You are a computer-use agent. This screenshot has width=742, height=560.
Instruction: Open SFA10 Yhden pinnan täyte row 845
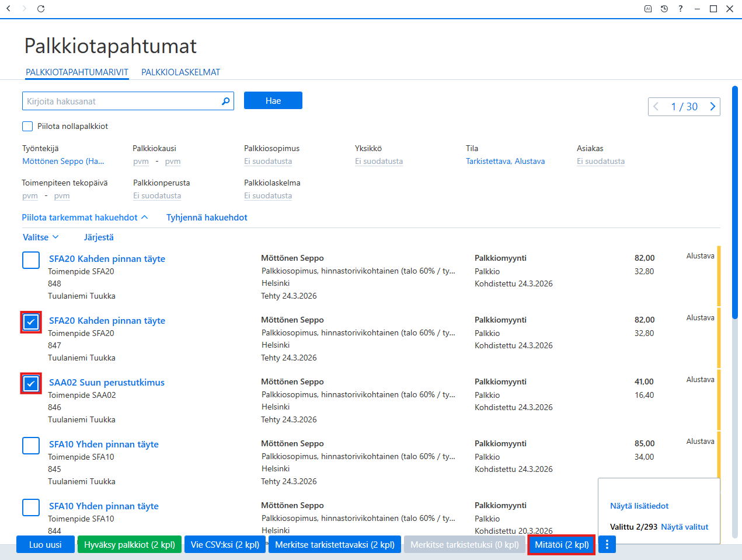click(x=104, y=444)
